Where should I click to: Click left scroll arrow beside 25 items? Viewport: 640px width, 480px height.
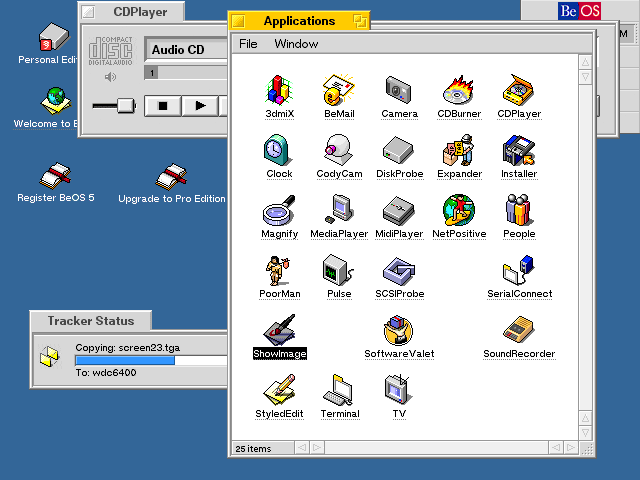(x=302, y=448)
